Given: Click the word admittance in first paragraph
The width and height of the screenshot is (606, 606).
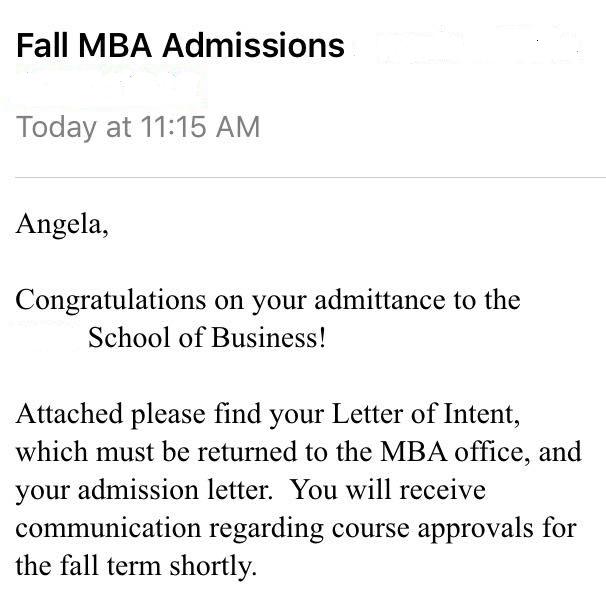Looking at the screenshot, I should pyautogui.click(x=380, y=300).
